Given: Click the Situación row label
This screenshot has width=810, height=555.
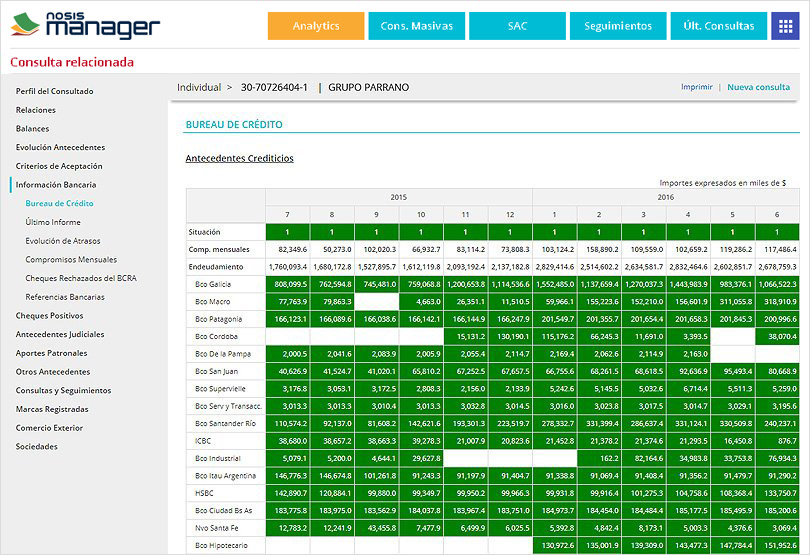Looking at the screenshot, I should click(204, 232).
